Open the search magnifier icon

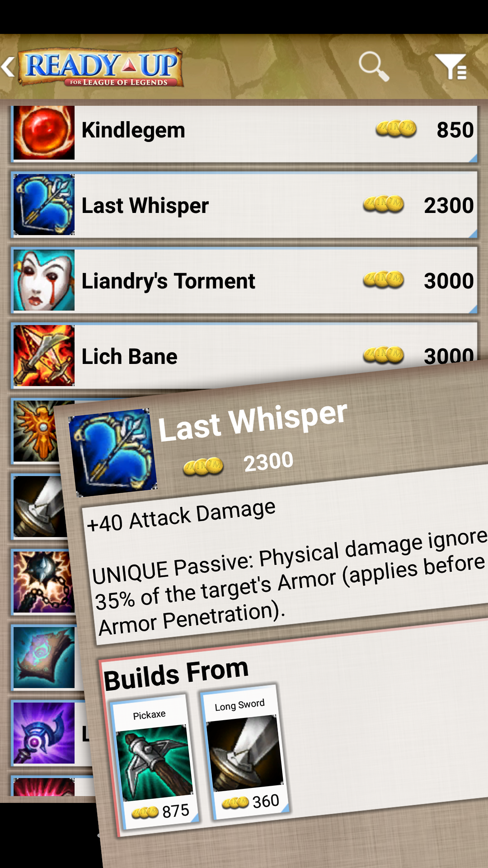point(374,66)
